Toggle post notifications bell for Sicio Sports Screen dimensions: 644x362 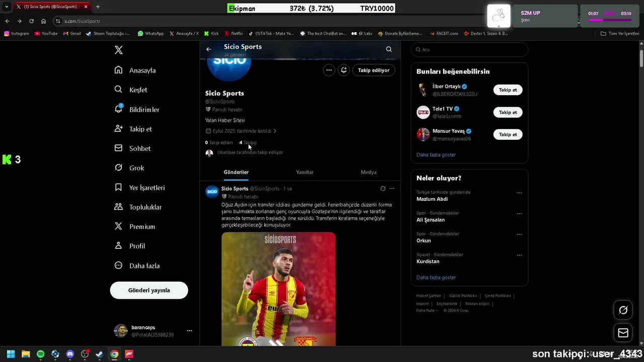click(344, 70)
